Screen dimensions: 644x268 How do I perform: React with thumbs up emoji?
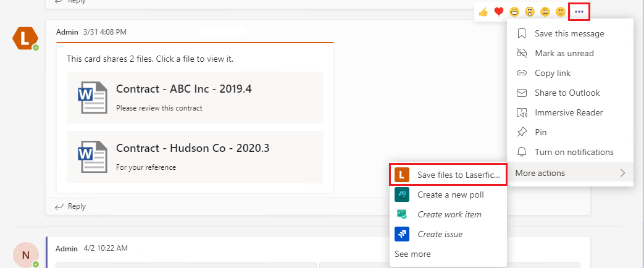click(483, 12)
